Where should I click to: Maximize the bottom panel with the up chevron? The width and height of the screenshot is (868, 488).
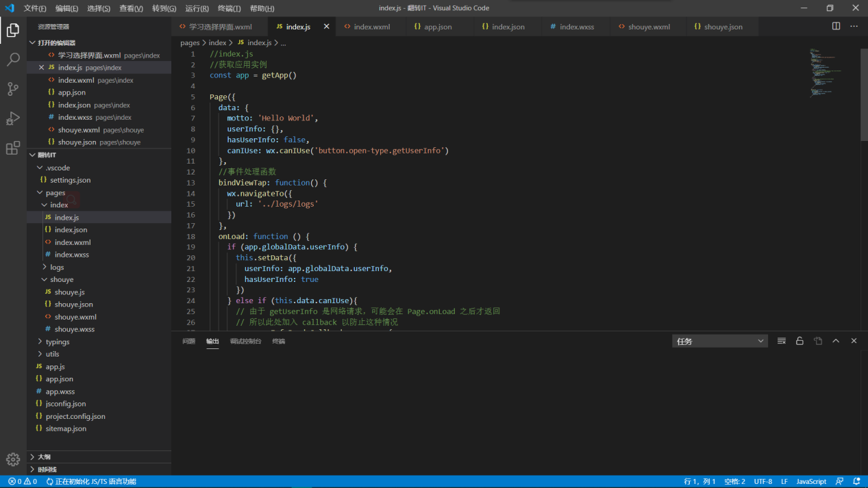tap(836, 341)
